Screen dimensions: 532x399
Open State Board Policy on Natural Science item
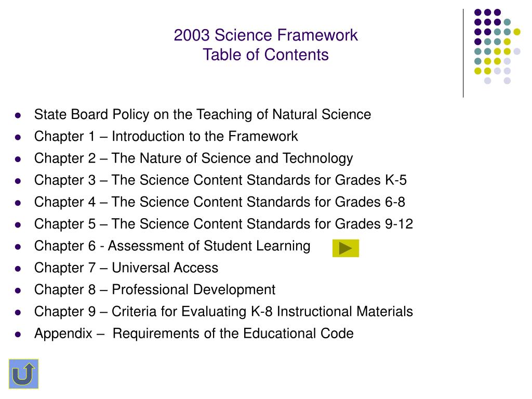coord(203,114)
